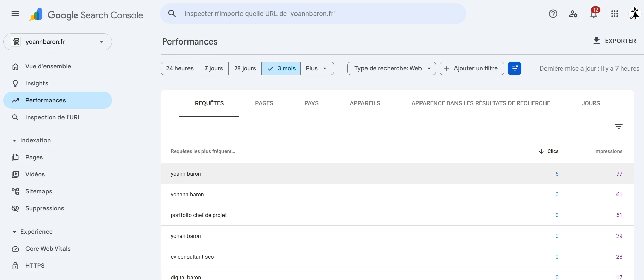Image resolution: width=644 pixels, height=280 pixels.
Task: Open the account profile avatar
Action: (x=635, y=14)
